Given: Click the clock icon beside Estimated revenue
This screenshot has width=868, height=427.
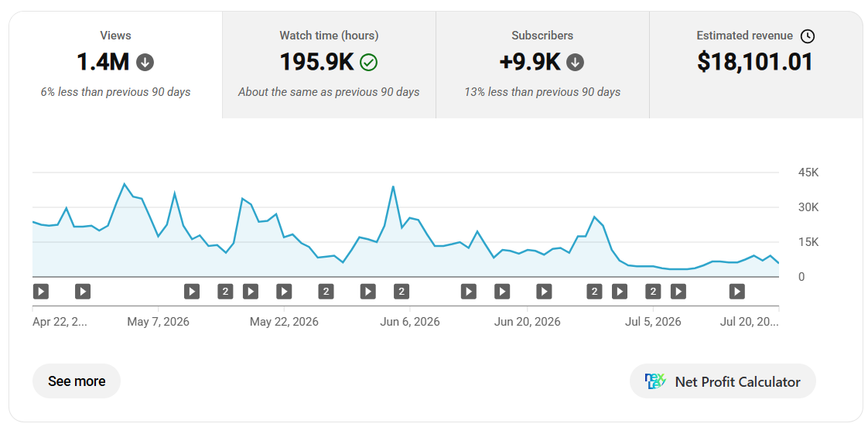Looking at the screenshot, I should tap(808, 36).
